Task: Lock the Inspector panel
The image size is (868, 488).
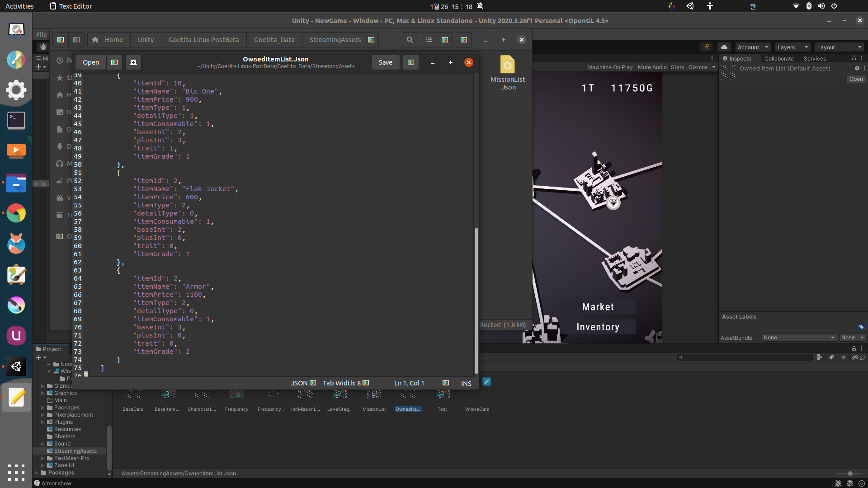Action: (854, 58)
